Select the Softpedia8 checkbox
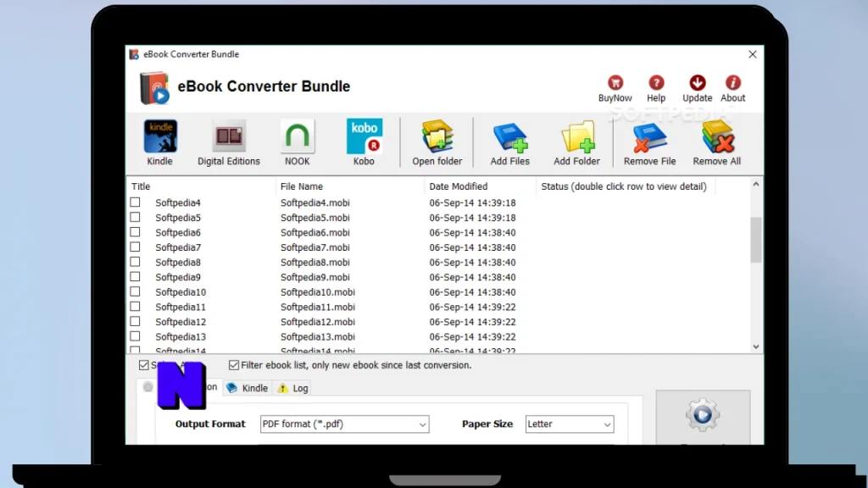 coord(135,263)
